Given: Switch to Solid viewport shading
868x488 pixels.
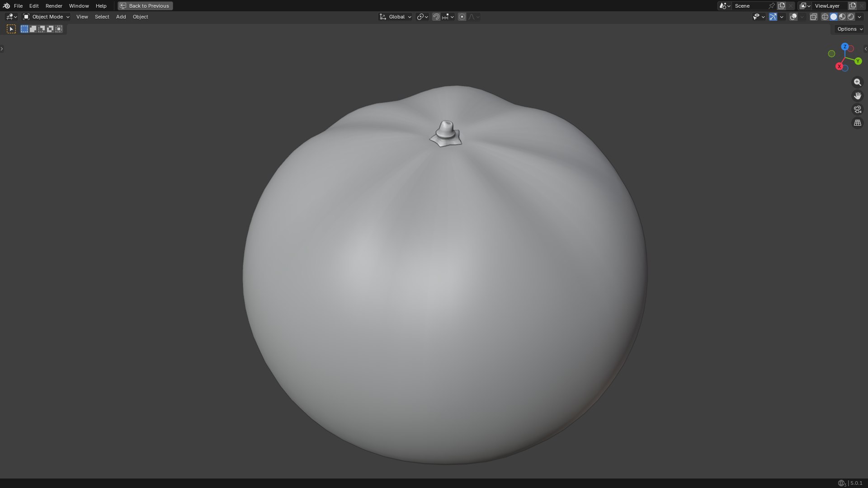Looking at the screenshot, I should pyautogui.click(x=834, y=17).
